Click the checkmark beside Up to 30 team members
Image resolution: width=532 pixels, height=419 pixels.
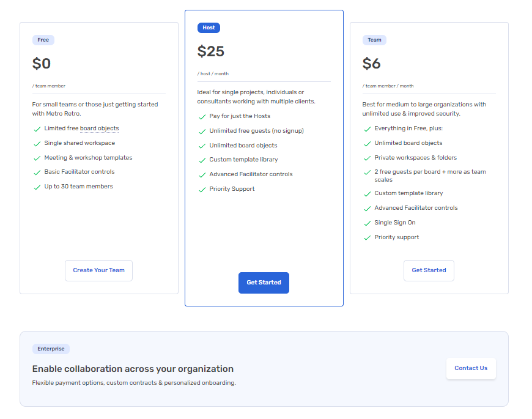click(x=37, y=187)
